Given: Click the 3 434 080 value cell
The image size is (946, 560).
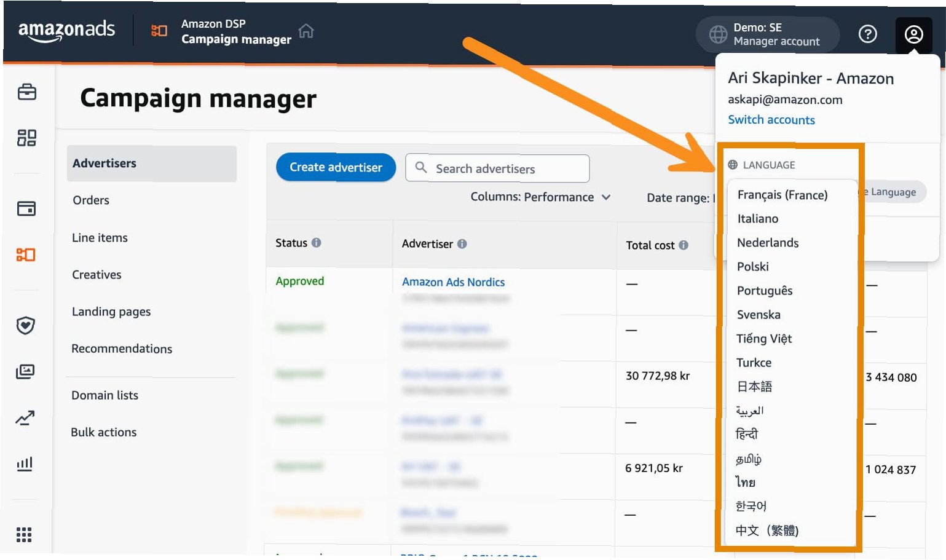Looking at the screenshot, I should point(891,377).
